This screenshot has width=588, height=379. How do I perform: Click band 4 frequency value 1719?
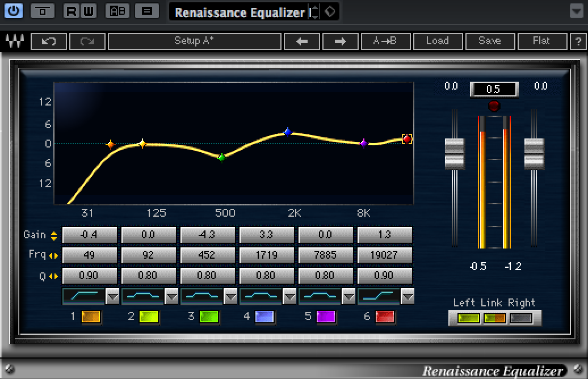267,255
